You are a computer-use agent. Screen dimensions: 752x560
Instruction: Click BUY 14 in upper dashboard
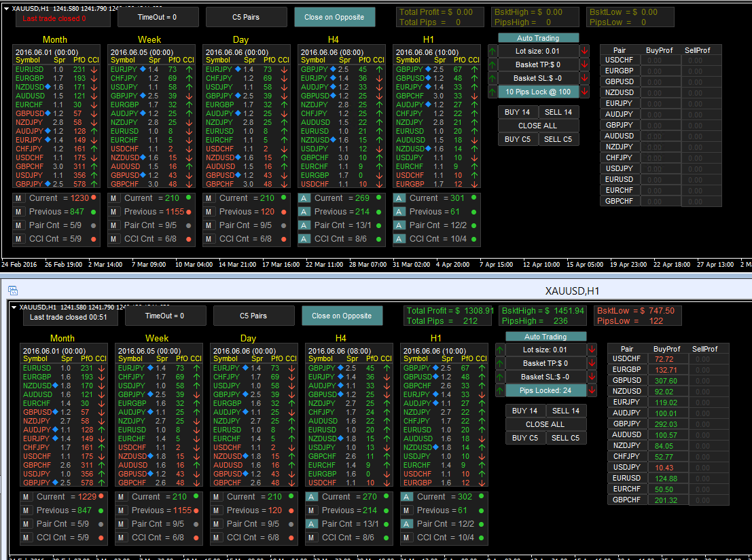click(x=518, y=112)
